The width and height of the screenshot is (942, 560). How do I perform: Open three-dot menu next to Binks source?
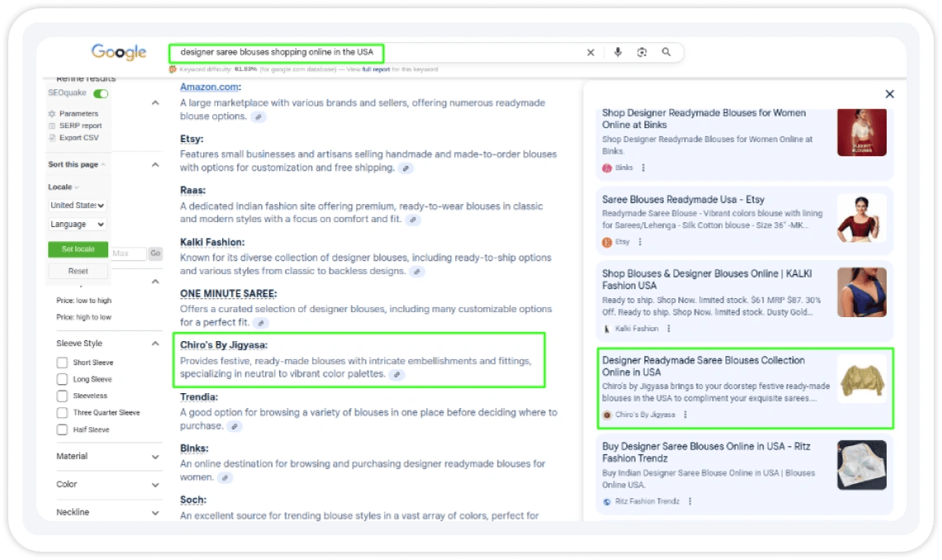tap(644, 168)
